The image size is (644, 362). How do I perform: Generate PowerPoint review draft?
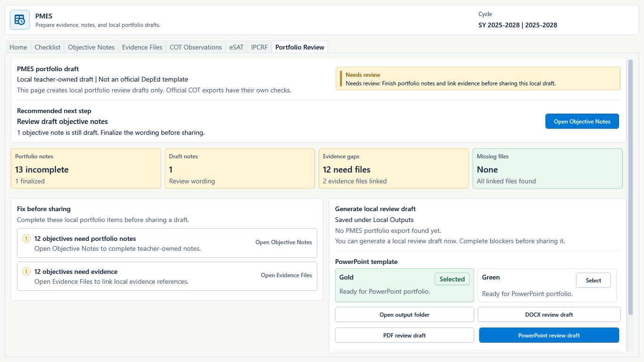[549, 335]
